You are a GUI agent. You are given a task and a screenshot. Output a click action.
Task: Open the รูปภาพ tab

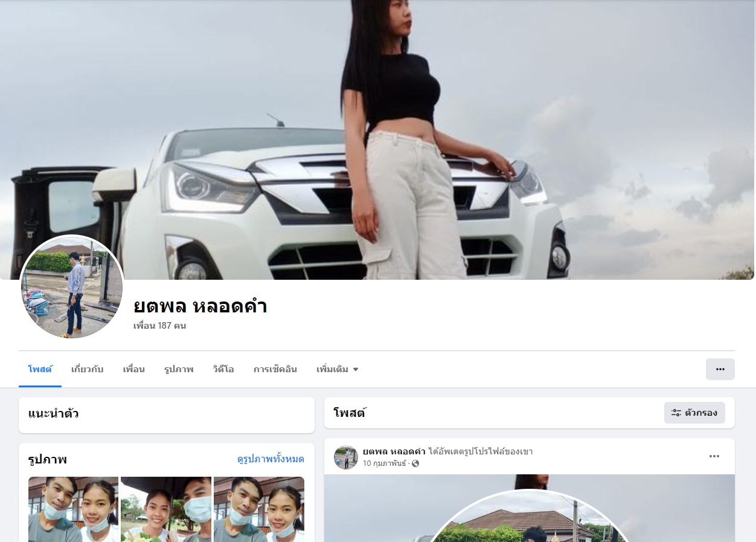pyautogui.click(x=179, y=369)
